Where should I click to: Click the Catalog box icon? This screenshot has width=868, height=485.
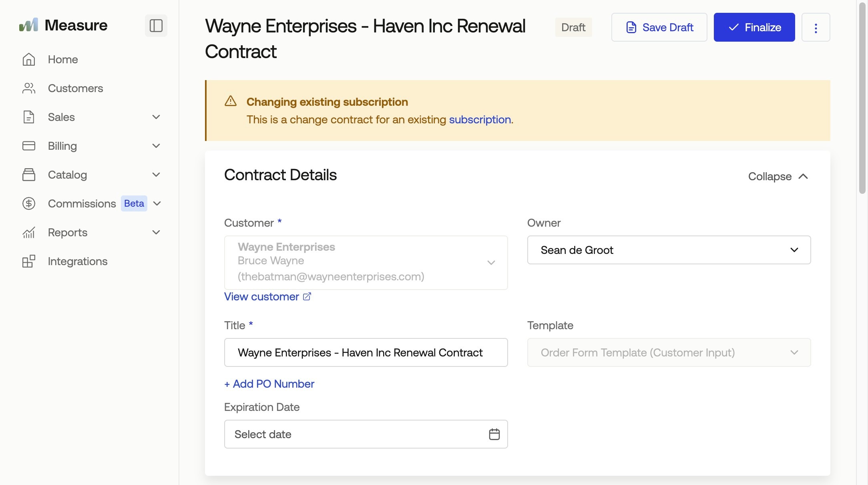(x=29, y=175)
